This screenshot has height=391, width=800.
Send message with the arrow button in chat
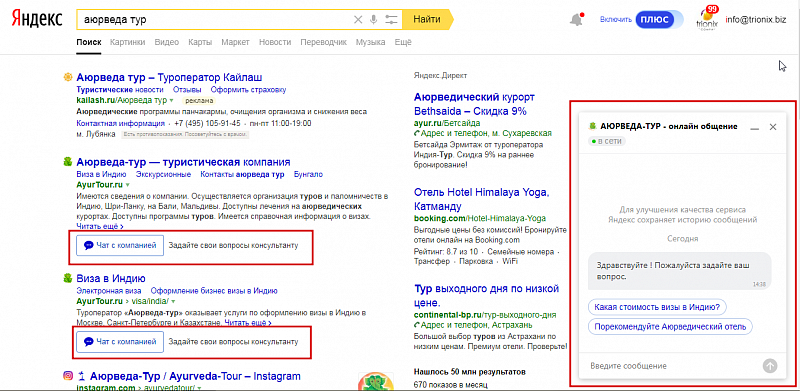coord(770,366)
